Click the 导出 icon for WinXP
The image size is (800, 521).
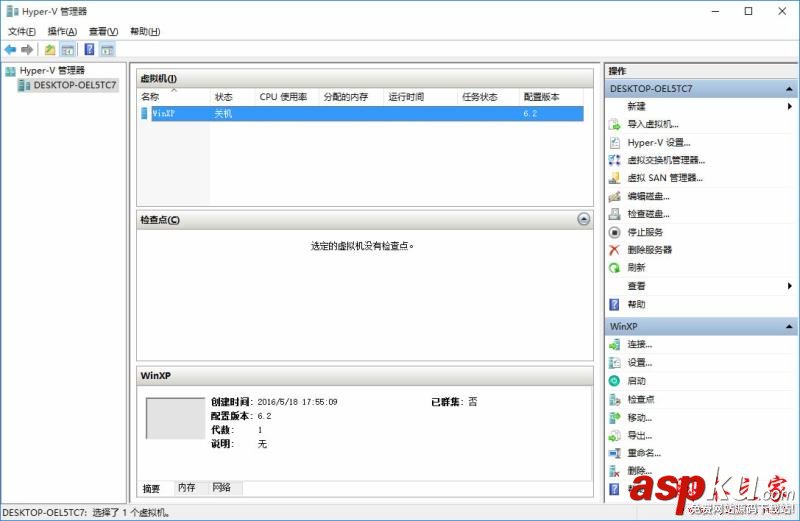614,436
